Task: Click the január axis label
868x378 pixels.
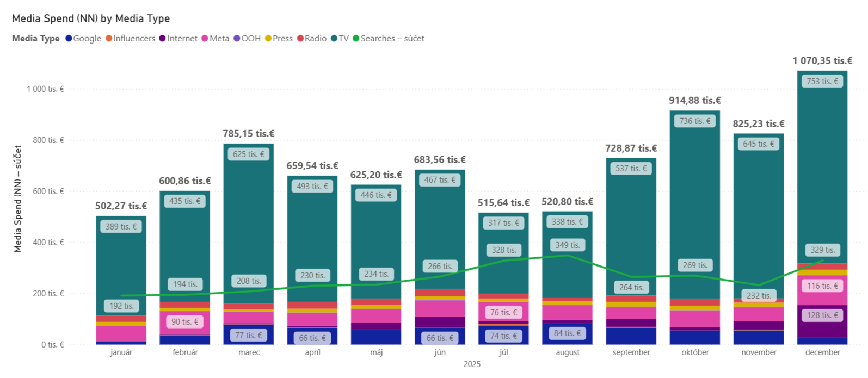Action: pos(121,352)
